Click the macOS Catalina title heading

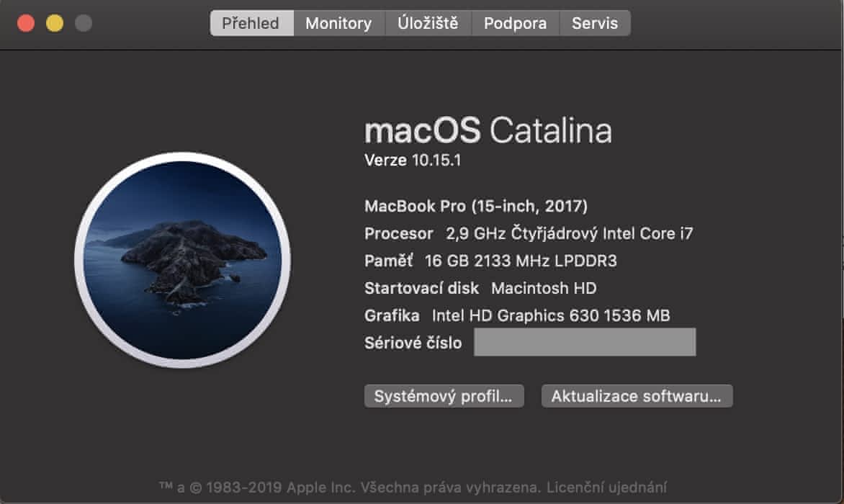tap(488, 131)
